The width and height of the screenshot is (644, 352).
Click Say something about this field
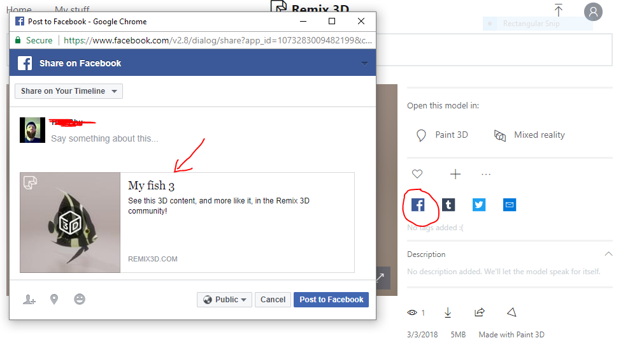[x=104, y=138]
